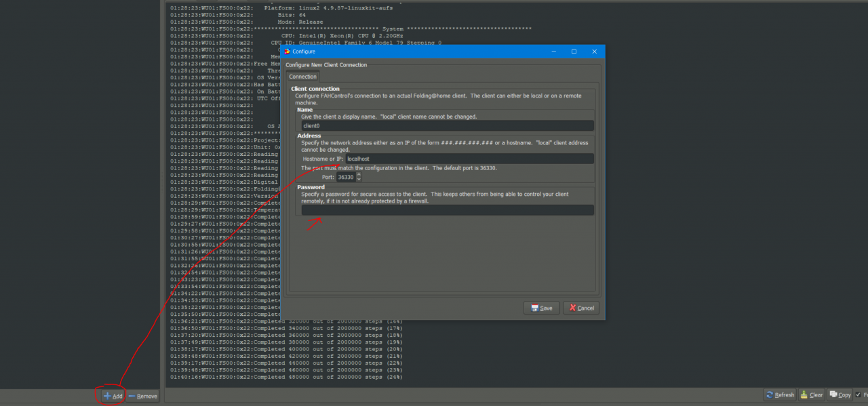868x406 pixels.
Task: Click log line 'Bits: 64'
Action: click(x=237, y=14)
